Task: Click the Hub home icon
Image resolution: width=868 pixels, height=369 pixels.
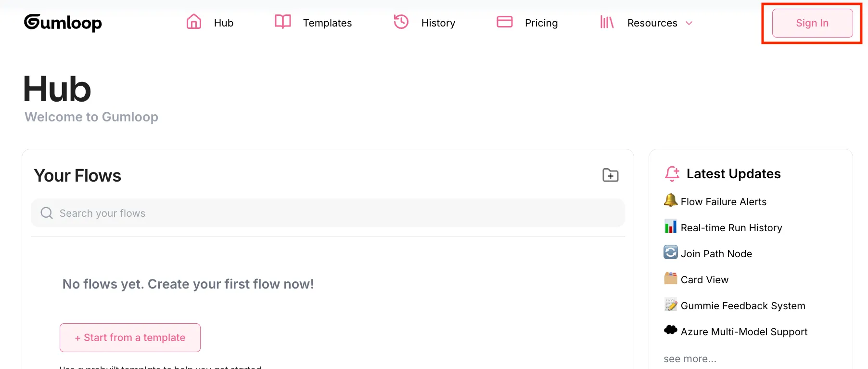Action: pos(194,22)
